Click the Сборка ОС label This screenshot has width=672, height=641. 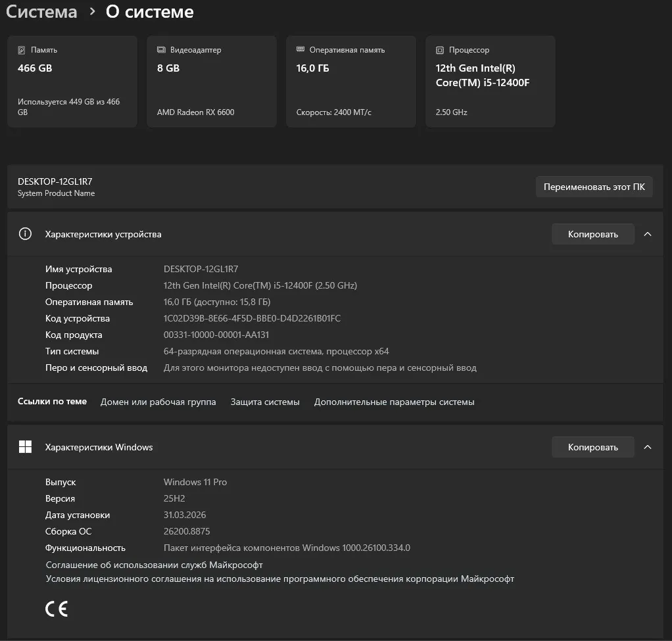tap(68, 531)
